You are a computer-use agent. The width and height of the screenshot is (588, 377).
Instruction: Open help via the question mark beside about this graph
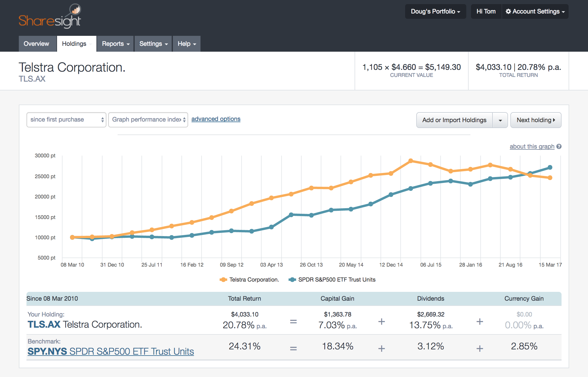559,146
